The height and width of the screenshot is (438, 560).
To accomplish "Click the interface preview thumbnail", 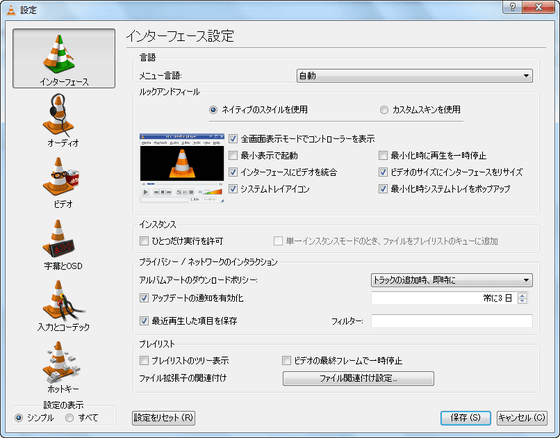I will pyautogui.click(x=182, y=168).
